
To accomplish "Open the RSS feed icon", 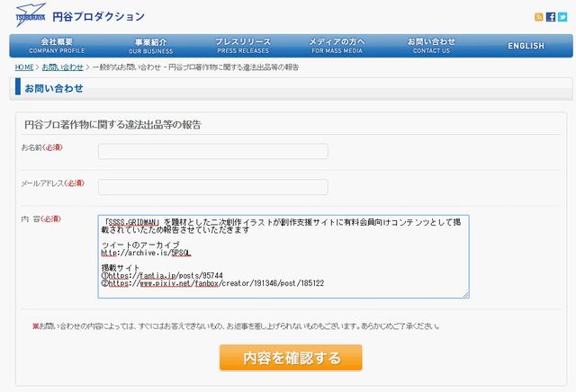I will click(x=539, y=17).
